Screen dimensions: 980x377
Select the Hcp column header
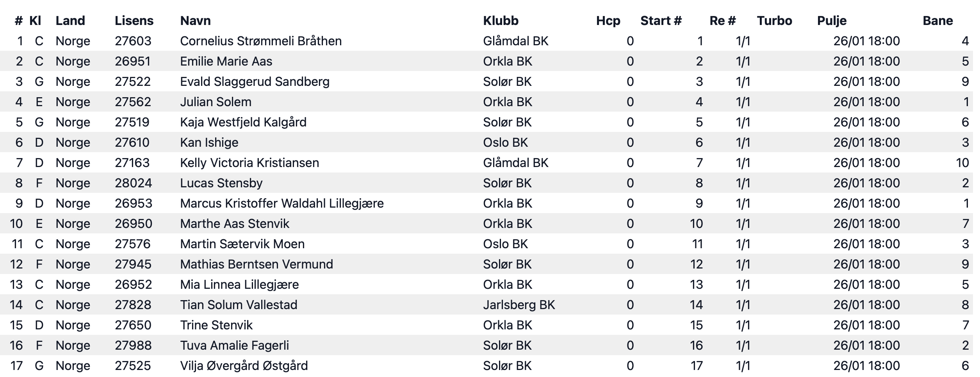pos(608,21)
